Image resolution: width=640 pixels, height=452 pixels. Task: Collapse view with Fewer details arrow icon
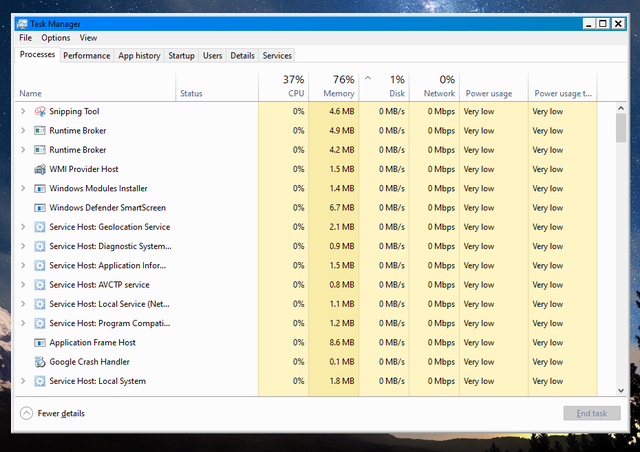(27, 413)
